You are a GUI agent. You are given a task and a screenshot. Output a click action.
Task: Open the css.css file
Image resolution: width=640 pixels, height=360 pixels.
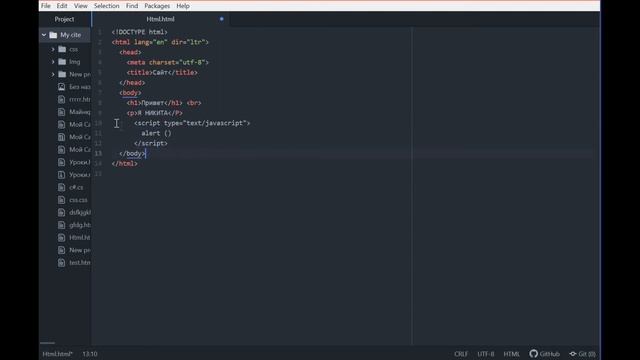[x=78, y=200]
